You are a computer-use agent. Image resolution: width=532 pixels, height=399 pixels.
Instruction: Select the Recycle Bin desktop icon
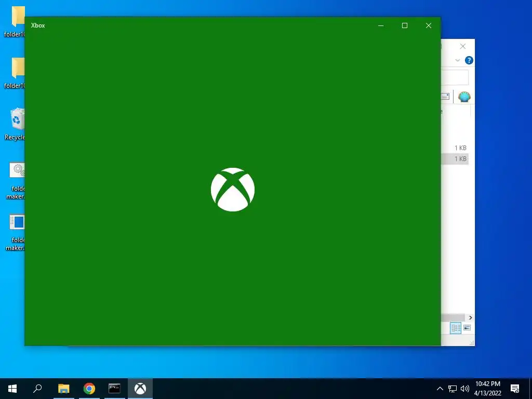(14, 124)
